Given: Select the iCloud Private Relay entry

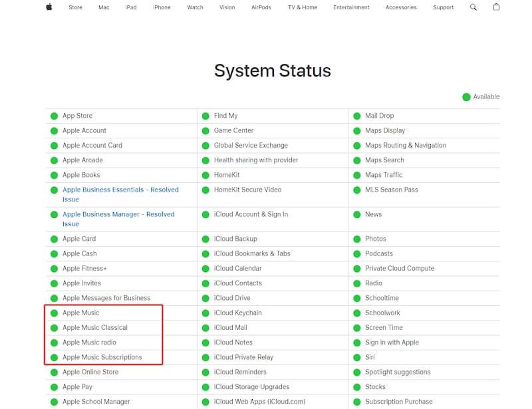Looking at the screenshot, I should (244, 357).
